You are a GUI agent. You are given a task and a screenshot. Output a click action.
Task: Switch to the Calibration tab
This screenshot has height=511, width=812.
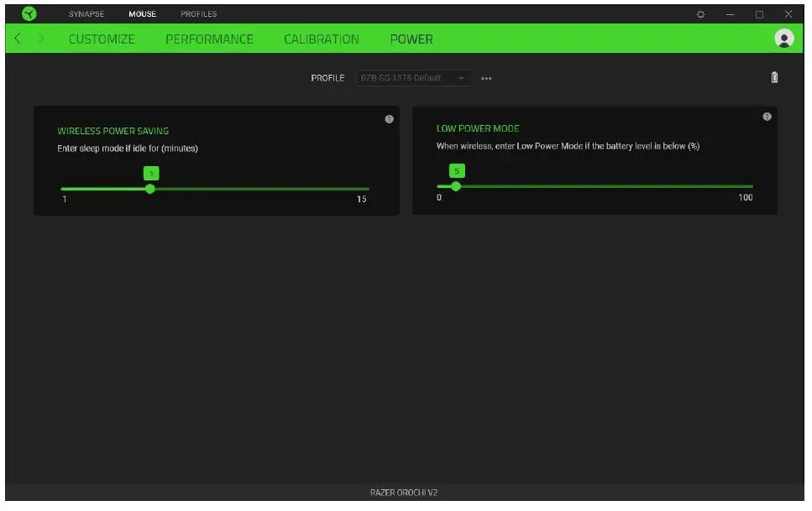click(x=322, y=39)
